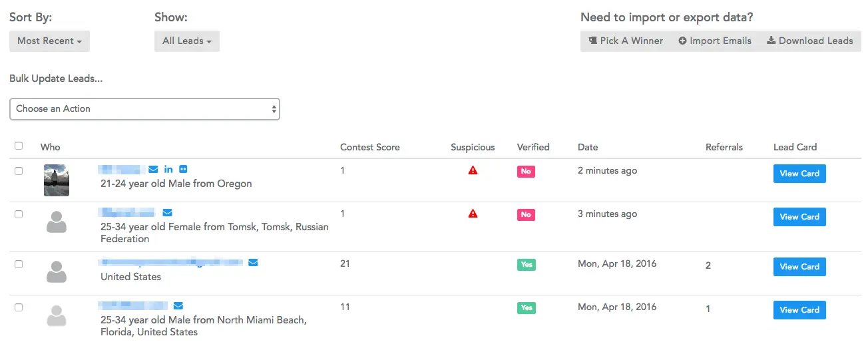
Task: Click the gray avatar of the Tomsk lead
Action: [57, 222]
